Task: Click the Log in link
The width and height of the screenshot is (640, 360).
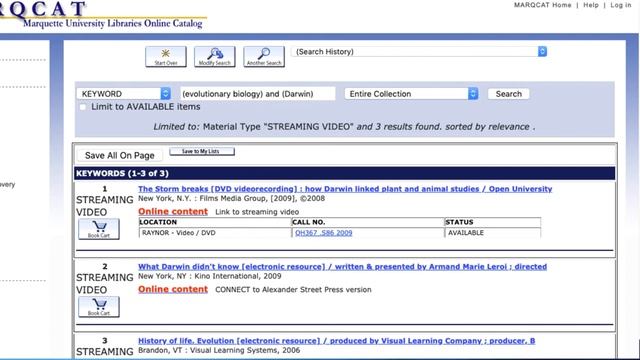Action: (621, 5)
